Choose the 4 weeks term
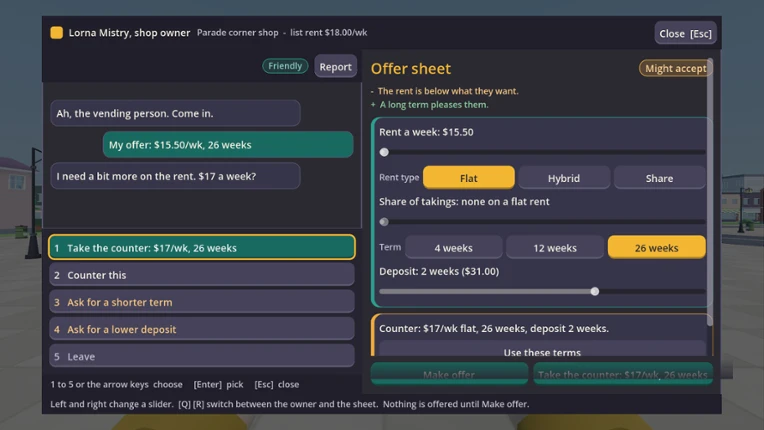Viewport: 764px width, 430px height. coord(453,247)
